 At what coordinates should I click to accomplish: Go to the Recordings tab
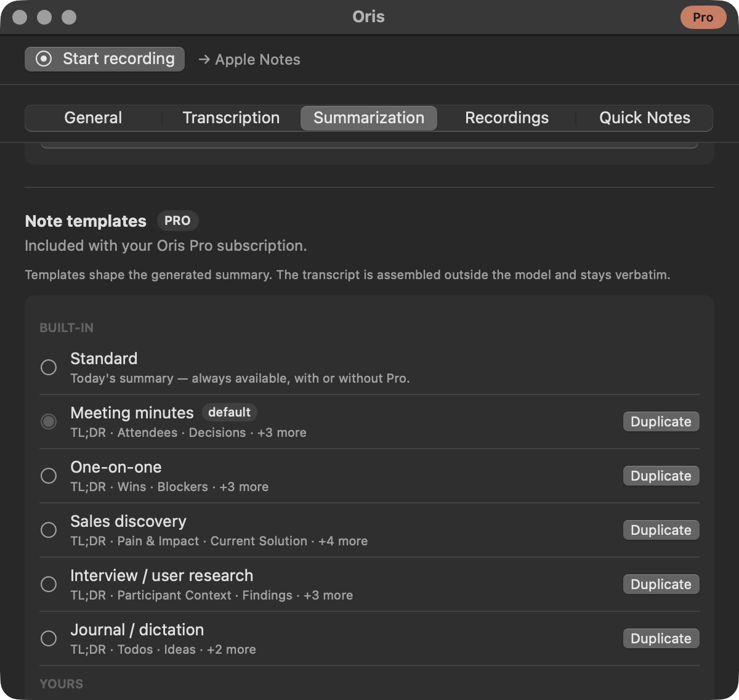(507, 118)
